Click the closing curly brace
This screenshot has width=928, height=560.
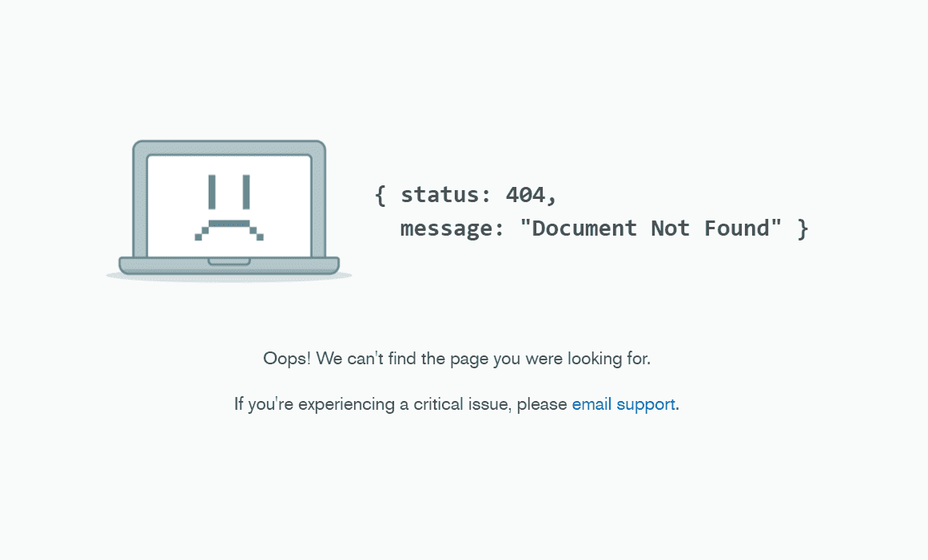click(x=803, y=228)
